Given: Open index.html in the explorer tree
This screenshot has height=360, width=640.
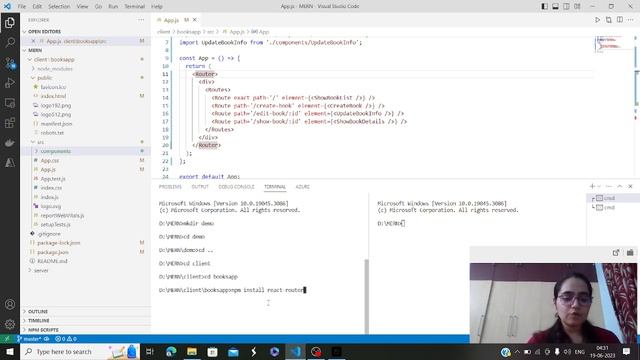Looking at the screenshot, I should click(53, 96).
